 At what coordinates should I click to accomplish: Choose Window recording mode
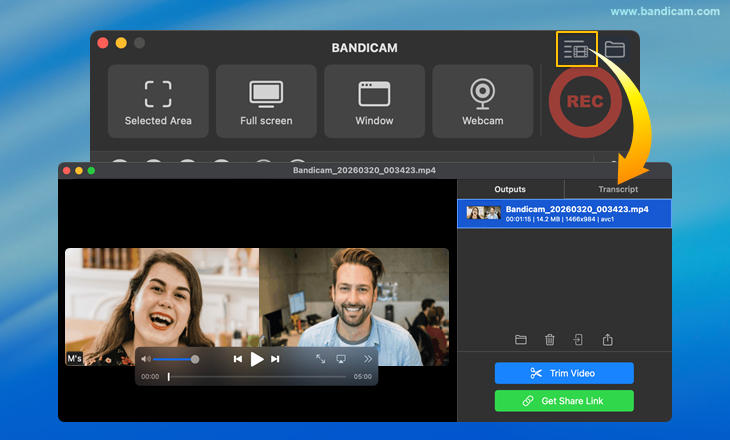pyautogui.click(x=374, y=102)
